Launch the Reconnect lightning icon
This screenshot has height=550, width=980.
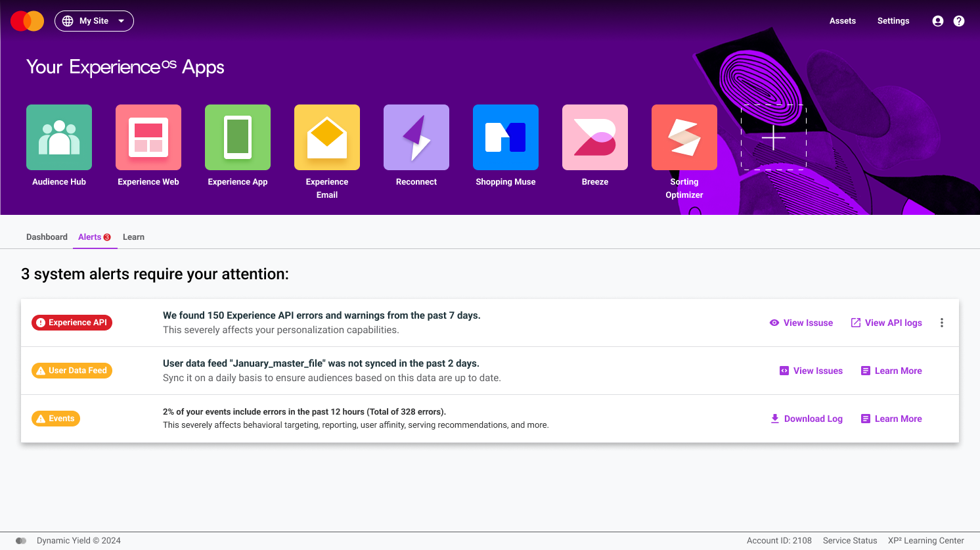[416, 137]
